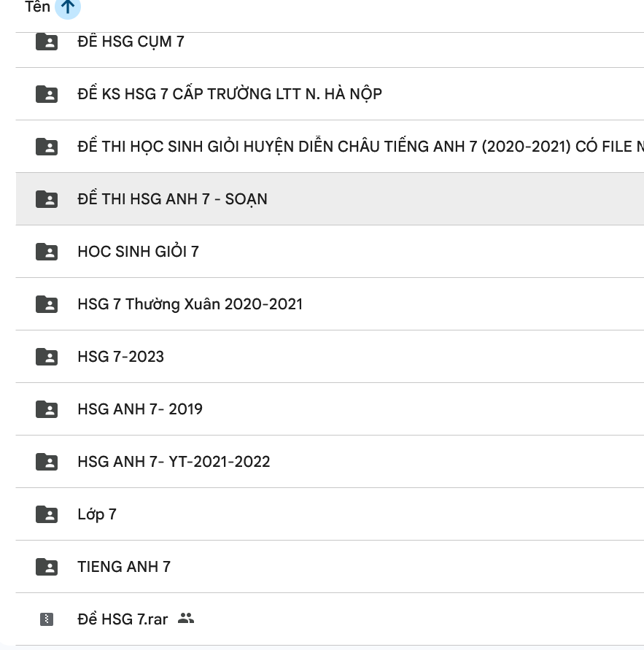Click the HOC SINH GIỎI 7 folder icon
Viewport: 644px width, 650px height.
coord(47,252)
